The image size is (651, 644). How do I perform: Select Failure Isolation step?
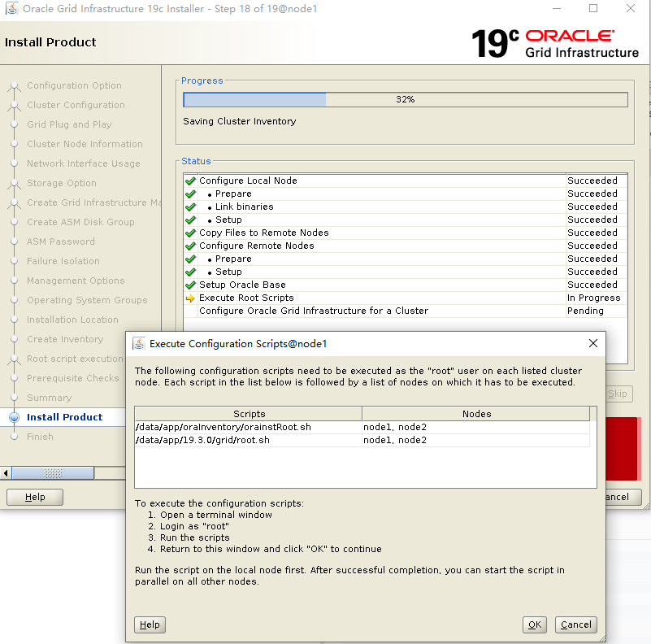point(63,261)
